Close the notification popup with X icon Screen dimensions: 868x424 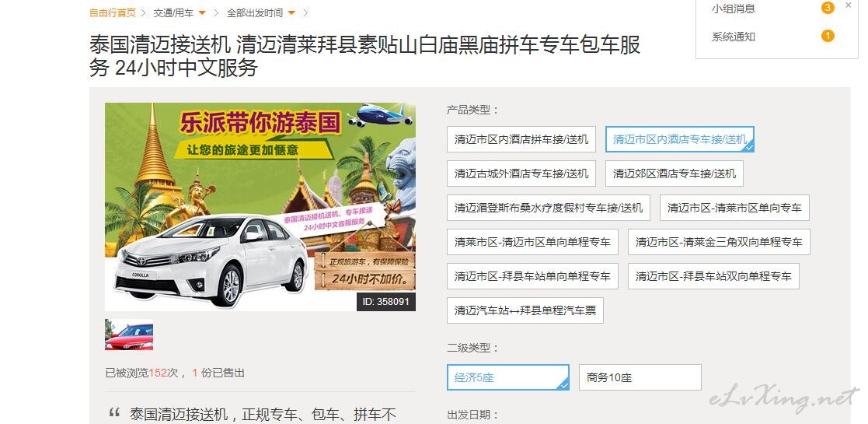(x=848, y=5)
